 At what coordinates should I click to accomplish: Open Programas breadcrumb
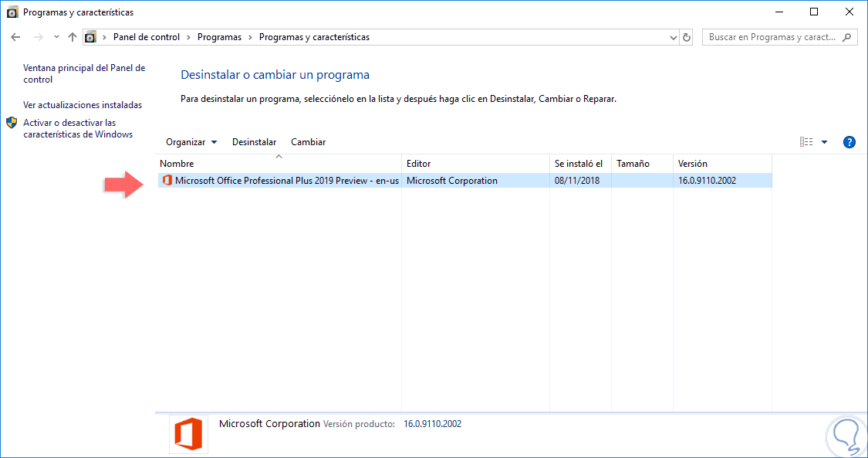(219, 37)
